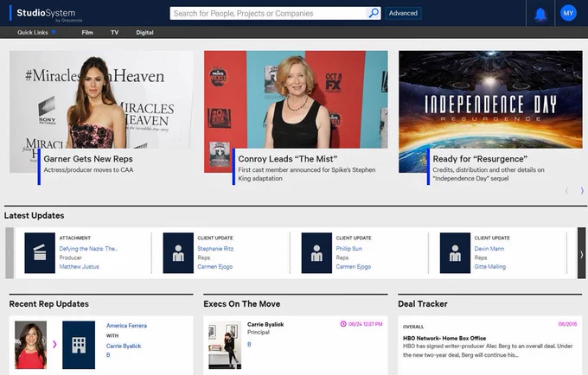Click the Recent Rep Updates heading
This screenshot has width=588, height=375.
pos(49,304)
